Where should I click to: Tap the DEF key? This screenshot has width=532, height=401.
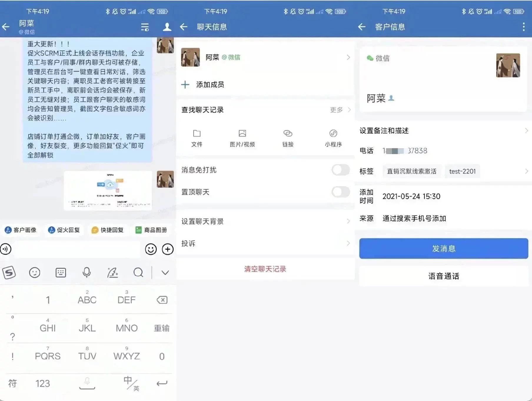(127, 298)
